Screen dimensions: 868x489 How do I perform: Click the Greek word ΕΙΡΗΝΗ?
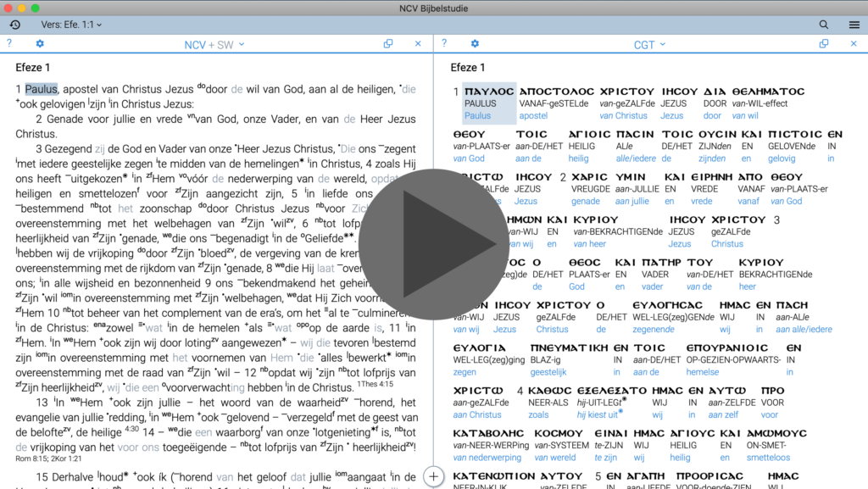(712, 177)
